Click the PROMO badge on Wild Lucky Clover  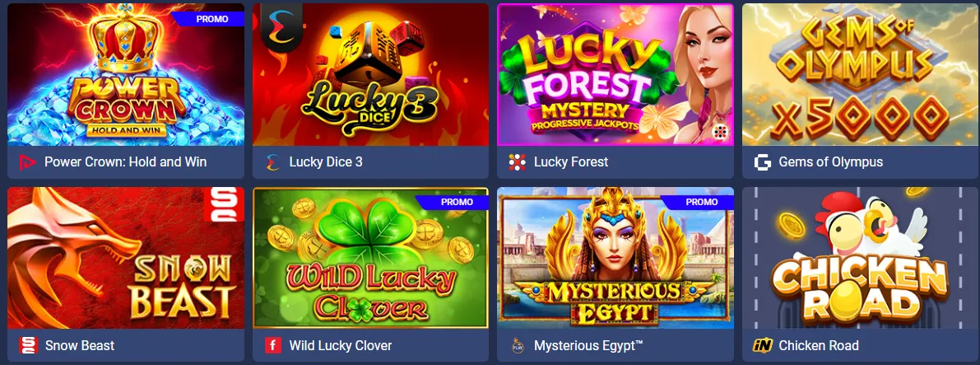pos(454,202)
